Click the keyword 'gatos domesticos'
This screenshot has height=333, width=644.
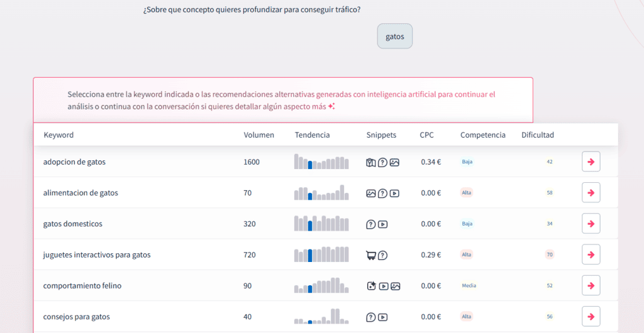click(73, 224)
